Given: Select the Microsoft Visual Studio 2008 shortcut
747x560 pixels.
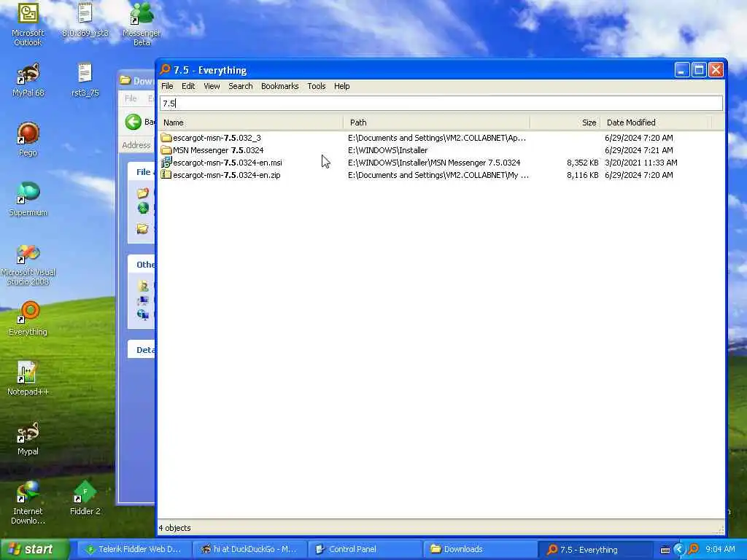Looking at the screenshot, I should (28, 265).
